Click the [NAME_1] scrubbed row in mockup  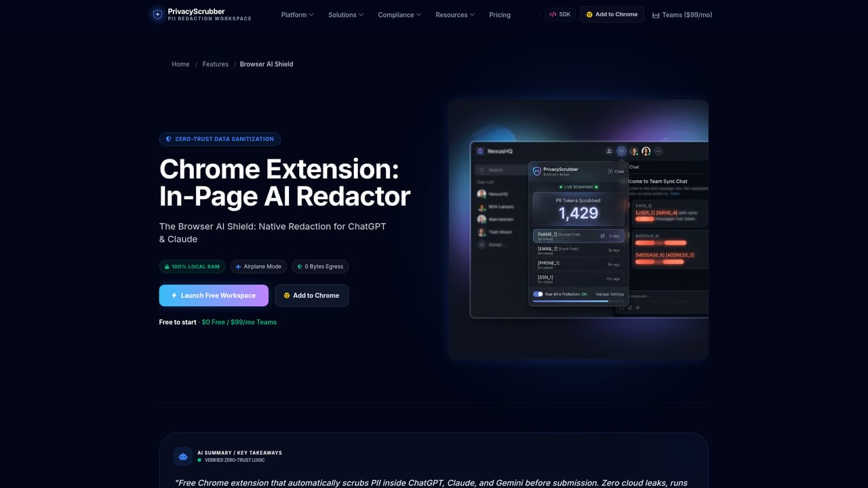[x=578, y=236]
